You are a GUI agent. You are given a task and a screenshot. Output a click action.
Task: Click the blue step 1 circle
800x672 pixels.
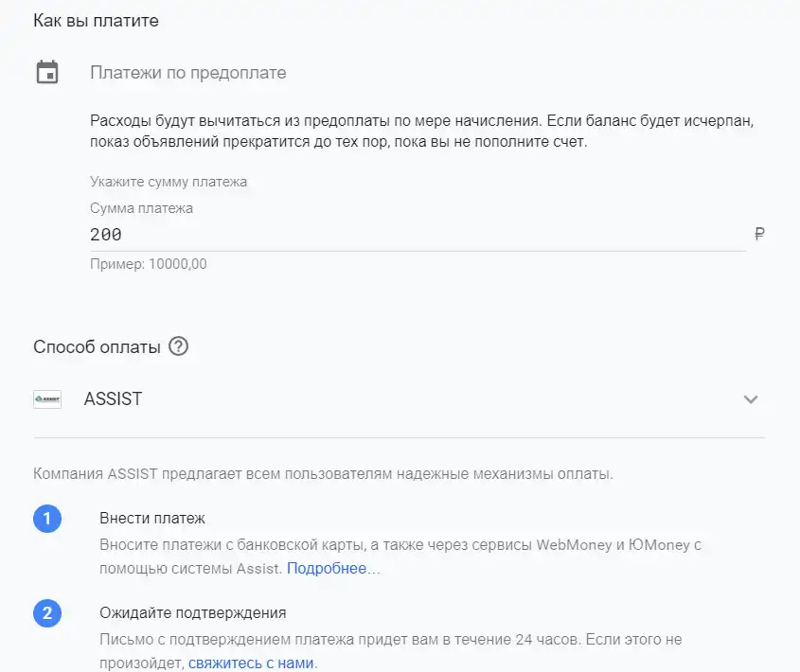(47, 519)
